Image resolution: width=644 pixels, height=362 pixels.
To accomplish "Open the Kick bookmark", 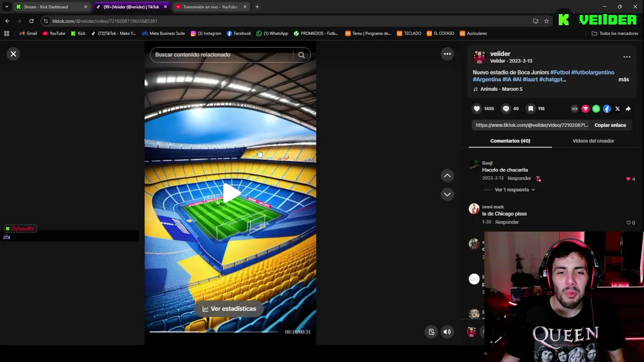I will 78,34.
